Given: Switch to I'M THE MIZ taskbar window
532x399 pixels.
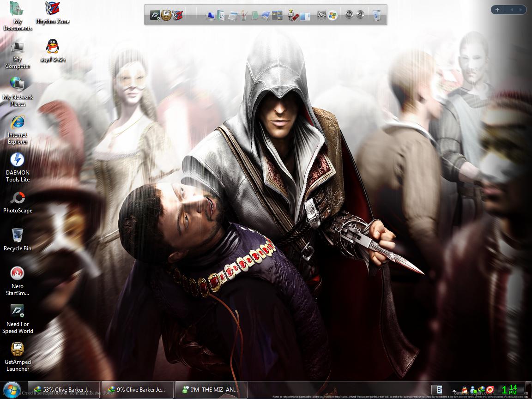Looking at the screenshot, I should pos(212,389).
